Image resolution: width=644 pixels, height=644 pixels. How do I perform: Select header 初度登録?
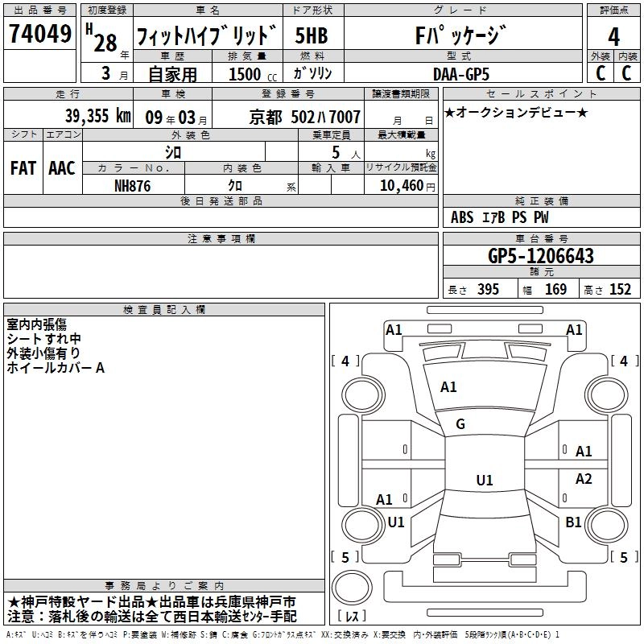107,10
